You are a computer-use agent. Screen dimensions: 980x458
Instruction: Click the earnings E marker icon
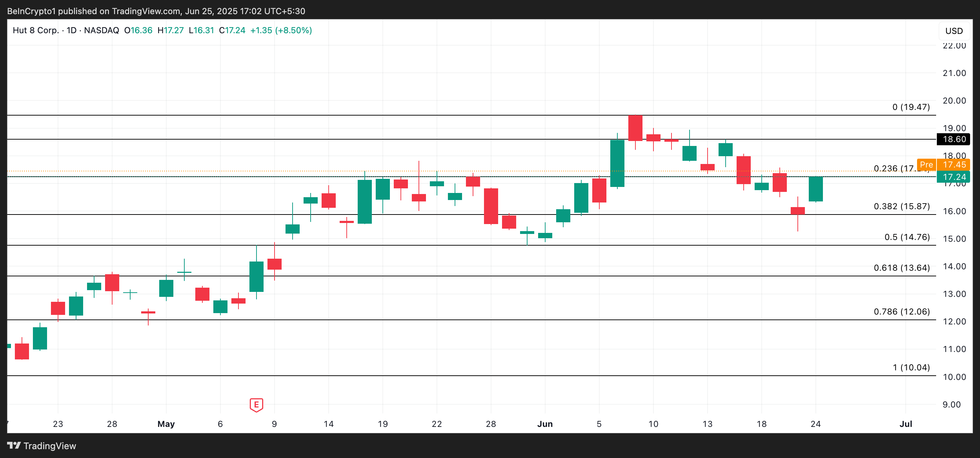pyautogui.click(x=256, y=405)
